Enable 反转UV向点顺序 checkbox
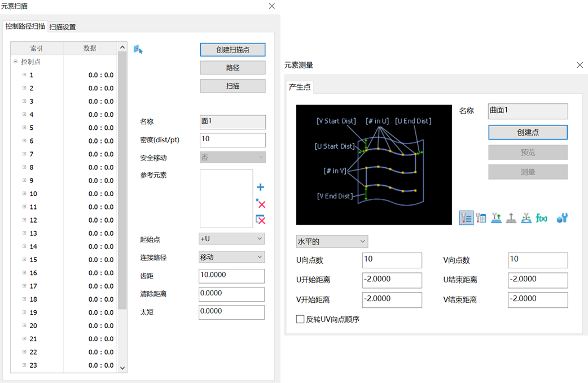The image size is (588, 383). tap(300, 320)
